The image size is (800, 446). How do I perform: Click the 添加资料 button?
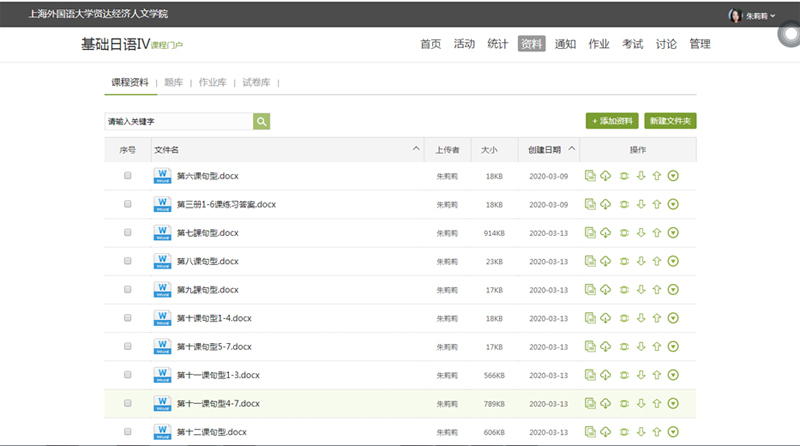pyautogui.click(x=612, y=121)
